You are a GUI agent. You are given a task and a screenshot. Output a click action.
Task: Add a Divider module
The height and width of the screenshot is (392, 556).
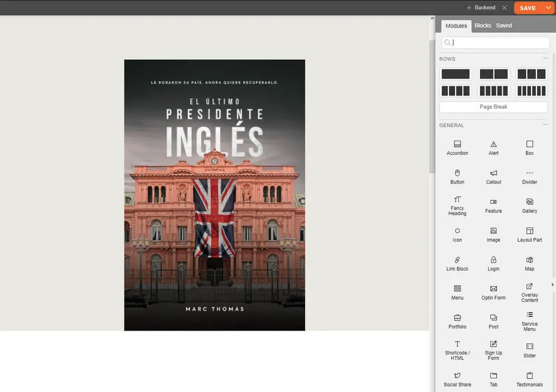tap(529, 177)
